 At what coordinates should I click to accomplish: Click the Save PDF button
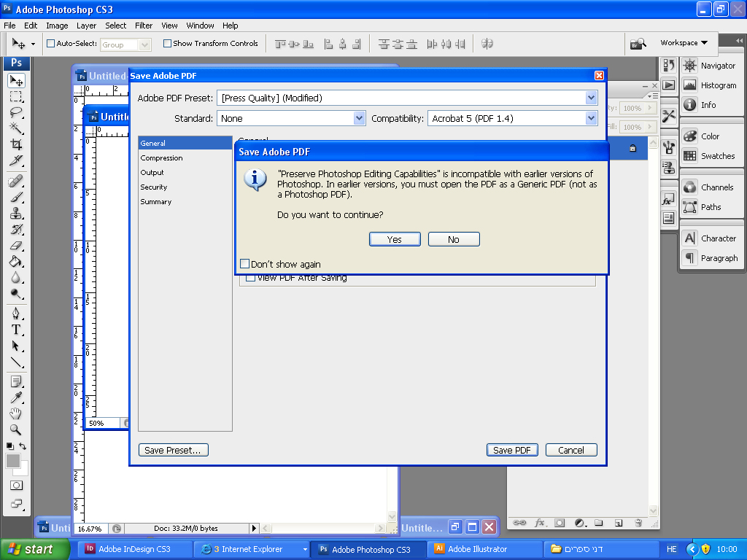512,450
